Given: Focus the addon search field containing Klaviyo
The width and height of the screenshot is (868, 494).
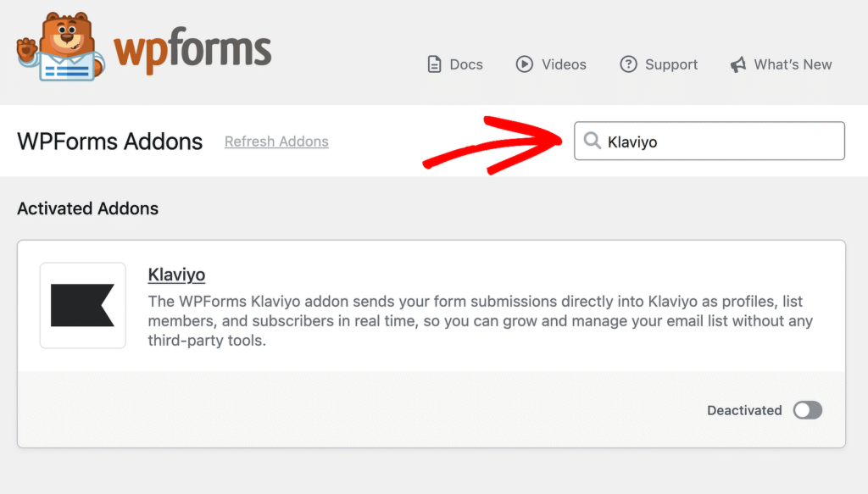Looking at the screenshot, I should (709, 141).
